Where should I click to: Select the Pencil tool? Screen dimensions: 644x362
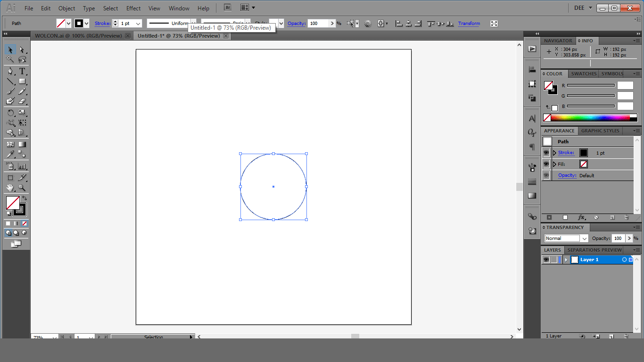(x=22, y=91)
